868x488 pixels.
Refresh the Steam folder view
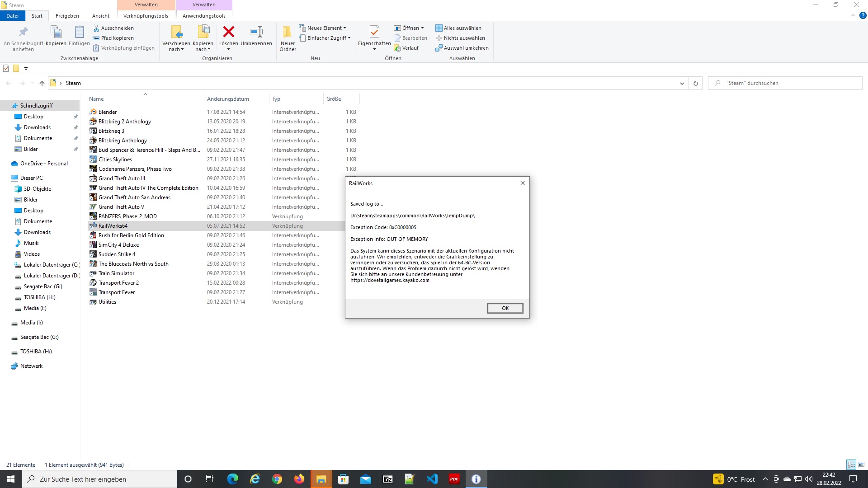(x=695, y=83)
